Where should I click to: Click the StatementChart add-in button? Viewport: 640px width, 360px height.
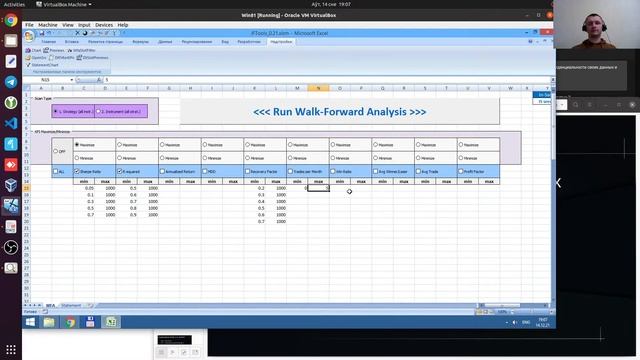(x=42, y=65)
